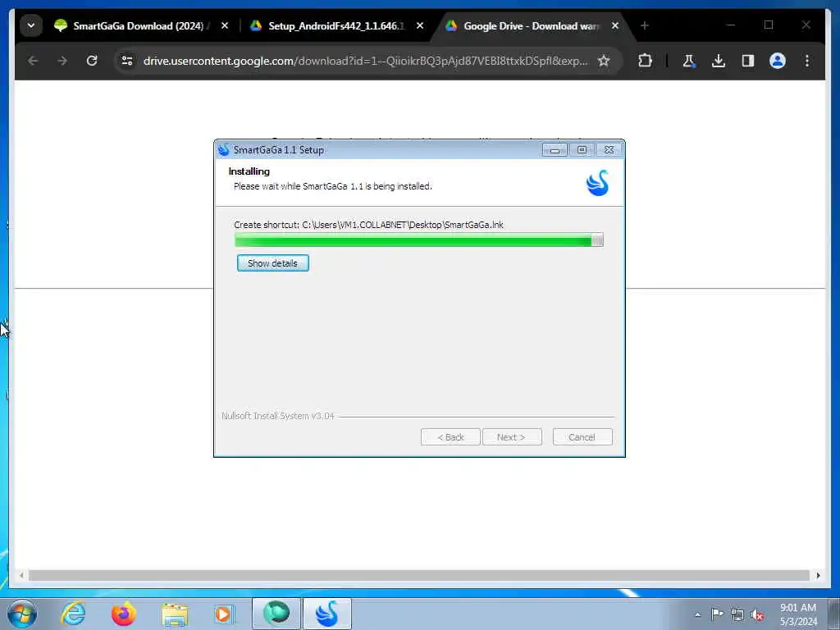Close the SmartGaGa 1.1 Setup dialog

tap(609, 150)
